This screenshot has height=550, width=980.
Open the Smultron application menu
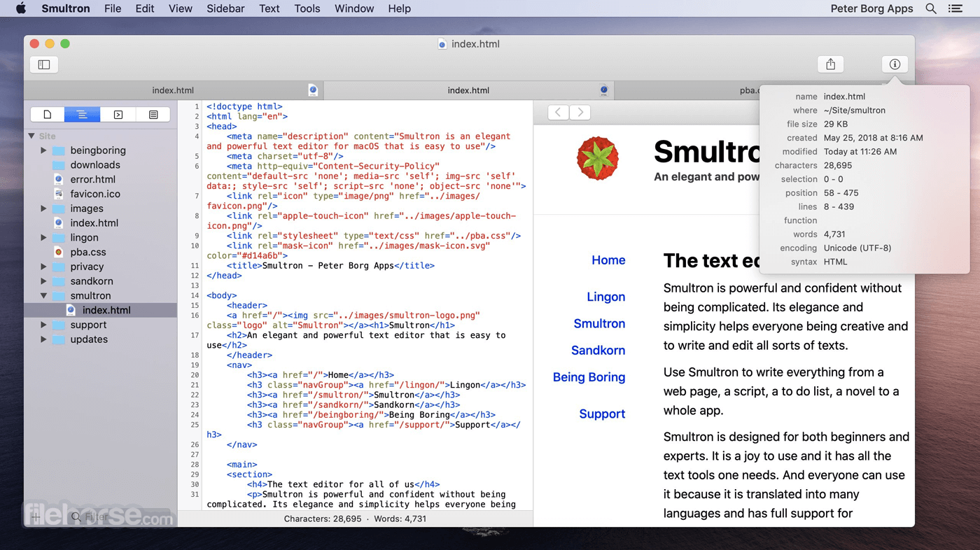pos(66,8)
